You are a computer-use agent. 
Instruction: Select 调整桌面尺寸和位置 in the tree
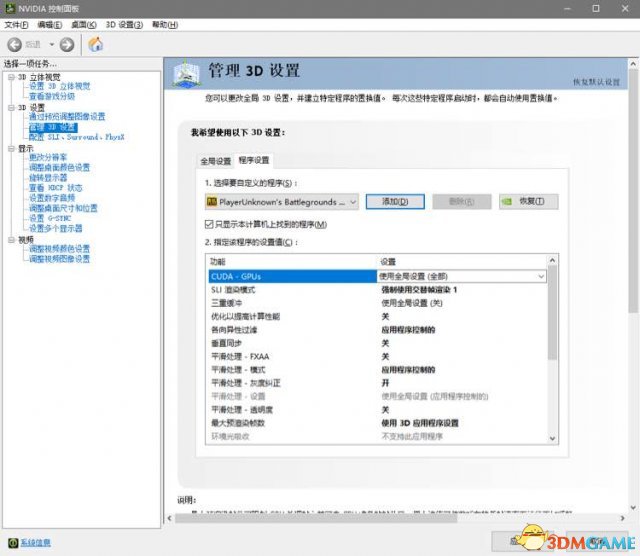[63, 208]
